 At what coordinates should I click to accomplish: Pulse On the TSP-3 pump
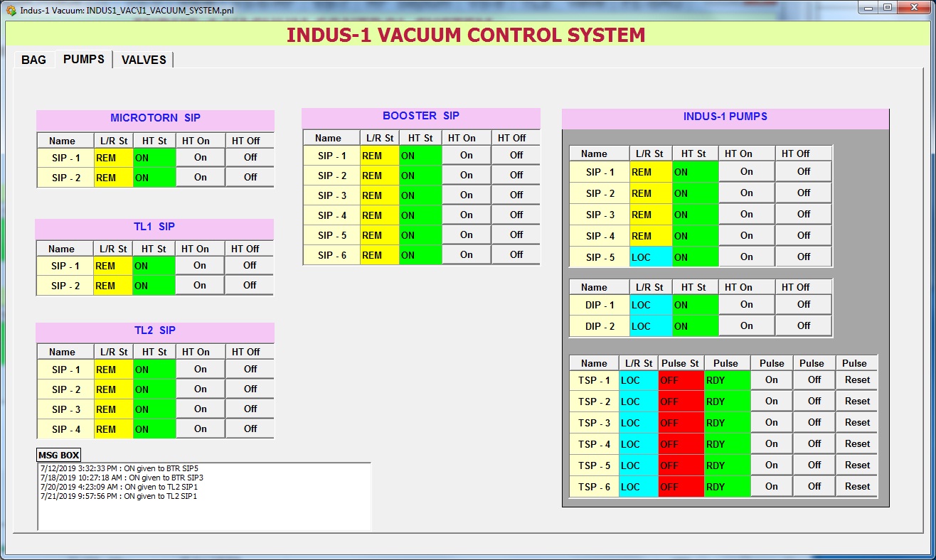point(771,422)
